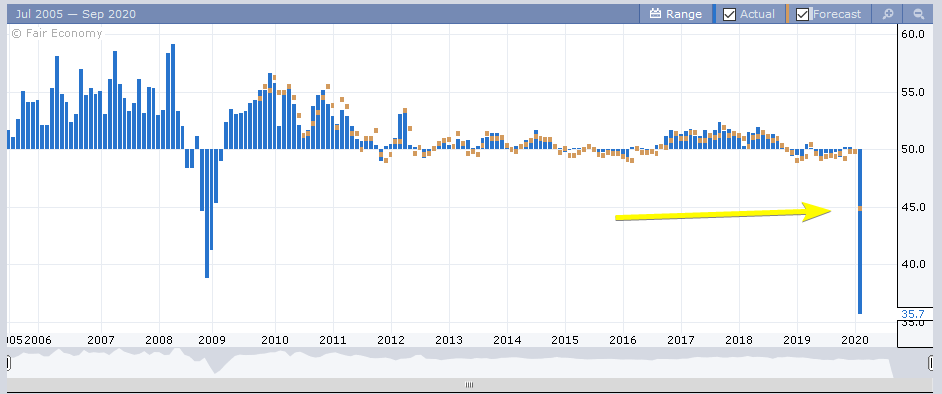This screenshot has width=942, height=394.
Task: Uncheck the Actual series checkbox
Action: [x=729, y=14]
